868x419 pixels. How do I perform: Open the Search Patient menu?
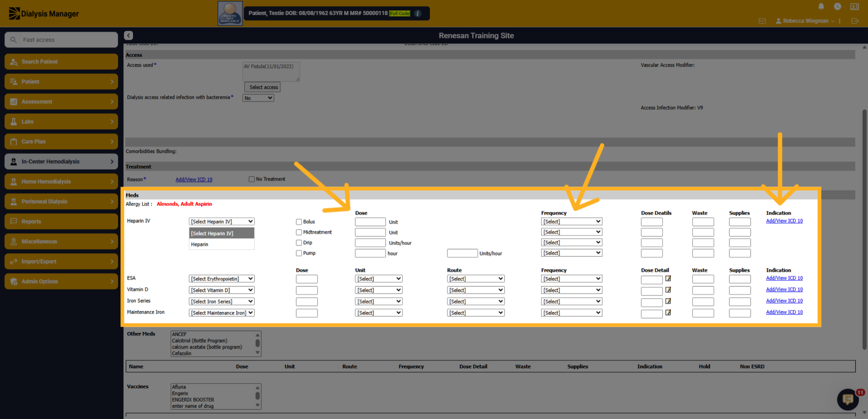click(61, 61)
